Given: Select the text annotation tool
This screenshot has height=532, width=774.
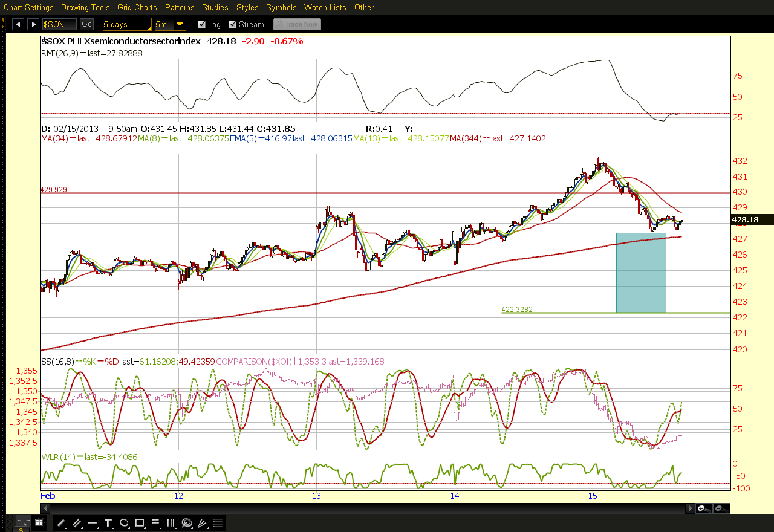Looking at the screenshot, I should (x=108, y=523).
